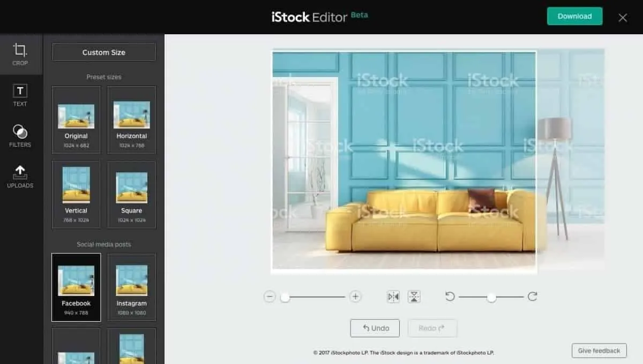The image size is (643, 364).
Task: Click the iStock Editor logo
Action: click(309, 17)
